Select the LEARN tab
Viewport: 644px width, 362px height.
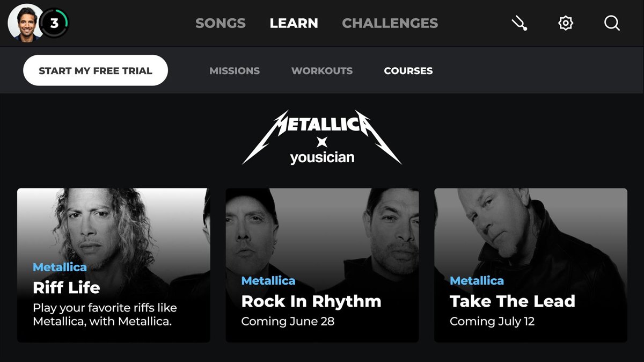tap(294, 24)
